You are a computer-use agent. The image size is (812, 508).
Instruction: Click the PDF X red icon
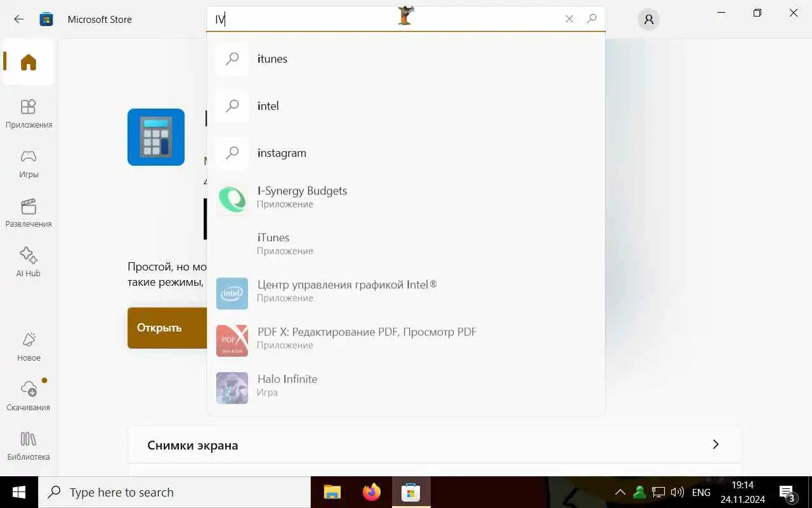232,340
